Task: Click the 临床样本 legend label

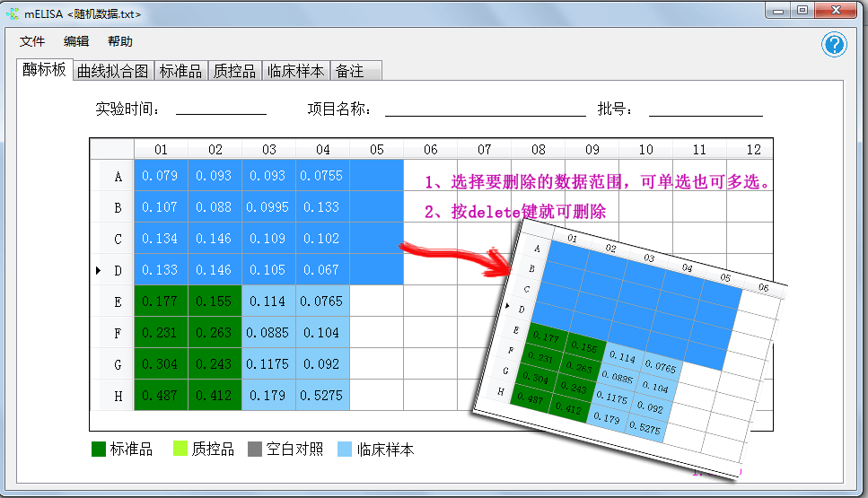Action: tap(385, 449)
